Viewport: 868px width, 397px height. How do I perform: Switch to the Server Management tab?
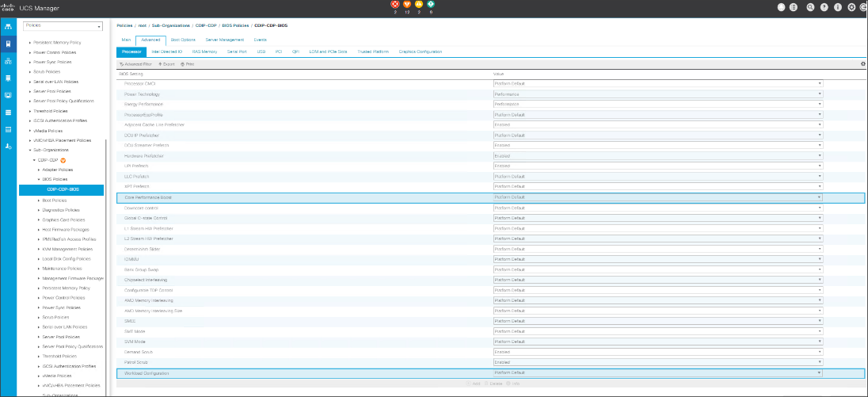(224, 40)
